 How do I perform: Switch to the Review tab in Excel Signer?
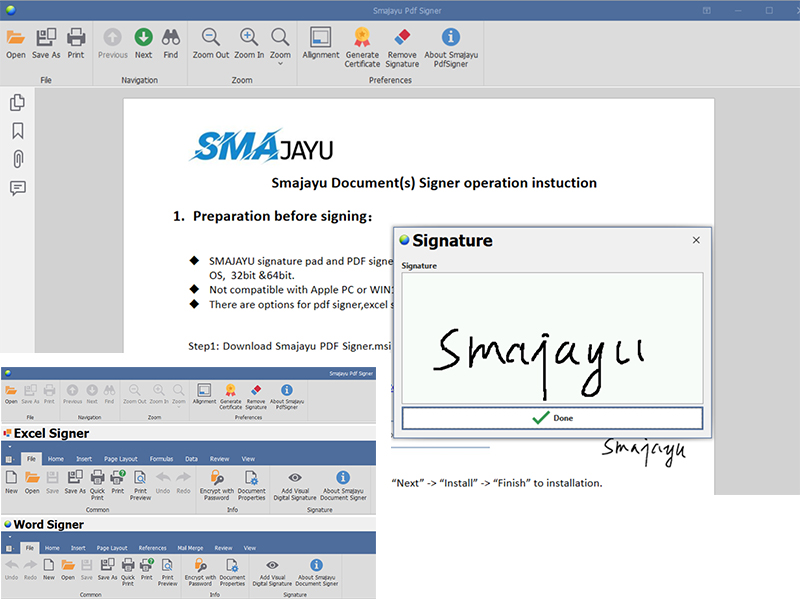pyautogui.click(x=219, y=459)
